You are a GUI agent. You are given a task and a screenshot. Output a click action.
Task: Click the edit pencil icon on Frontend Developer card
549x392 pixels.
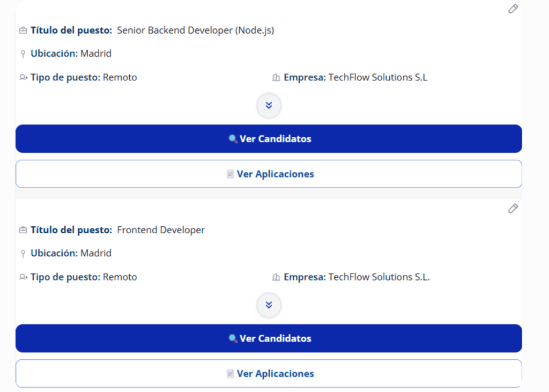point(513,208)
